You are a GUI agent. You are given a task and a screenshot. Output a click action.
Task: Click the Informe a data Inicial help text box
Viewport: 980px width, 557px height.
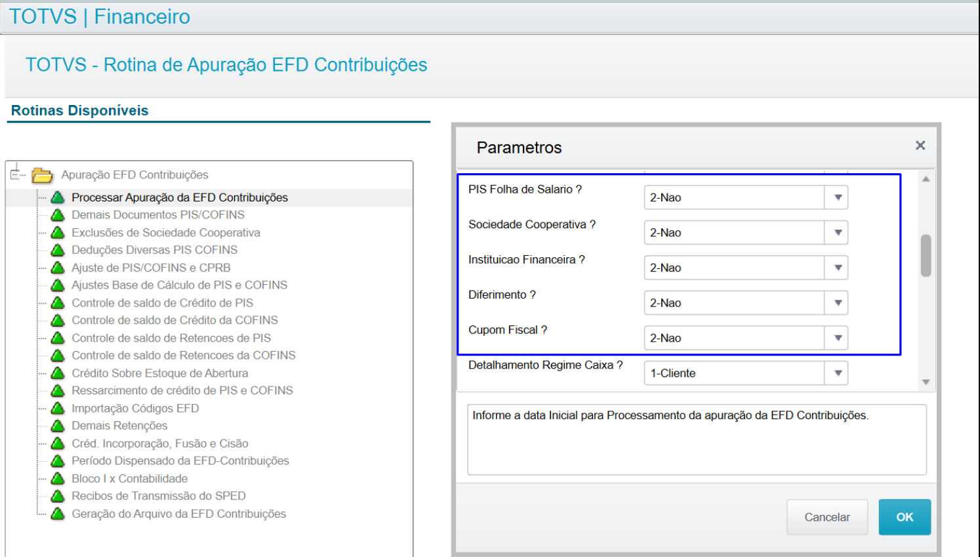(697, 440)
